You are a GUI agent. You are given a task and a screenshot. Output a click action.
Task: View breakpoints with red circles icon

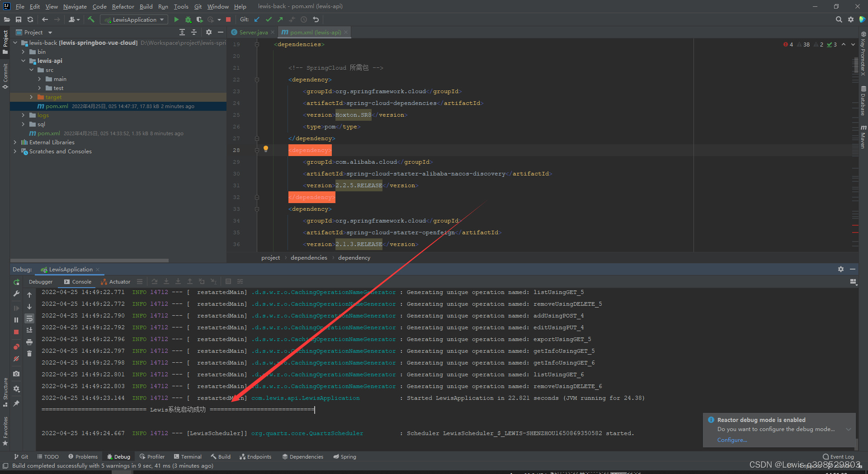pyautogui.click(x=16, y=347)
